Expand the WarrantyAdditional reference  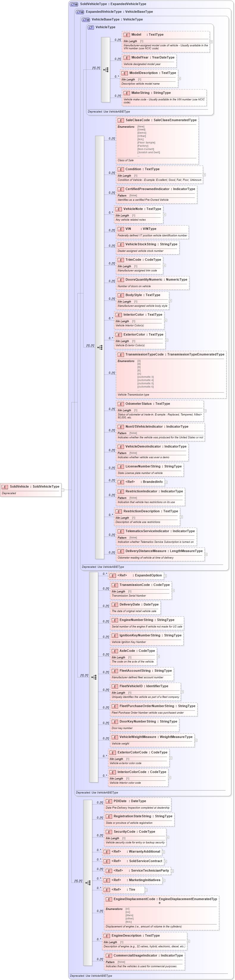[x=164, y=852]
